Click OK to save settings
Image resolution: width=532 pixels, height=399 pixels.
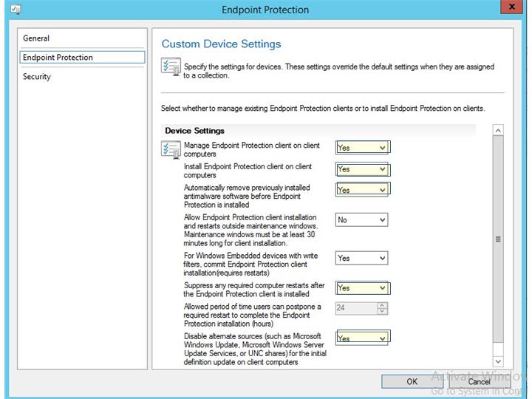click(412, 381)
